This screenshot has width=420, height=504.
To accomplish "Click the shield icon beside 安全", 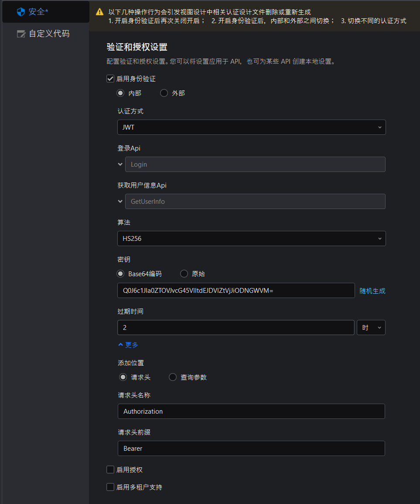I will point(20,12).
